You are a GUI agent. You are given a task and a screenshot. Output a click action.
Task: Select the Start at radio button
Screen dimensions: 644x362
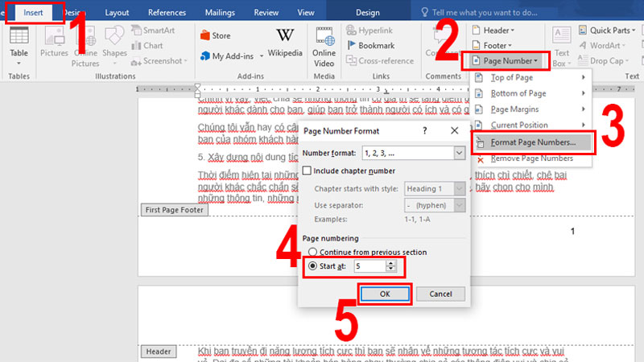[x=312, y=265]
